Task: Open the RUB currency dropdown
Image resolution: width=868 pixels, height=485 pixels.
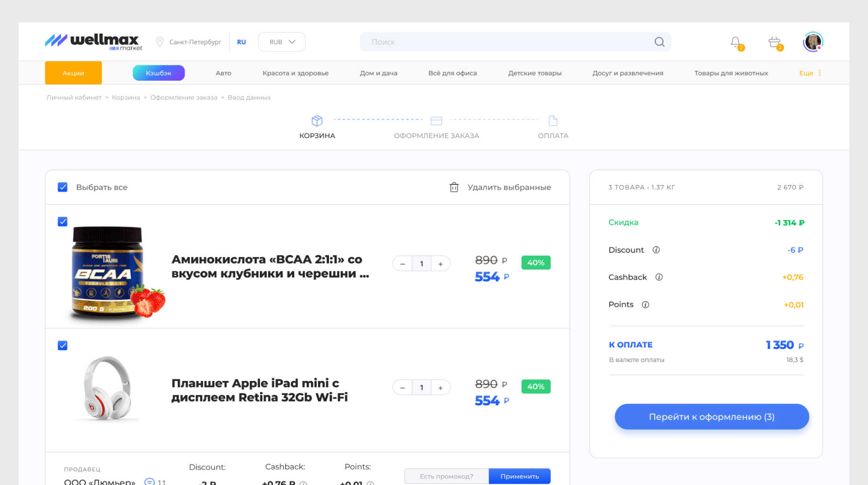Action: pos(282,42)
